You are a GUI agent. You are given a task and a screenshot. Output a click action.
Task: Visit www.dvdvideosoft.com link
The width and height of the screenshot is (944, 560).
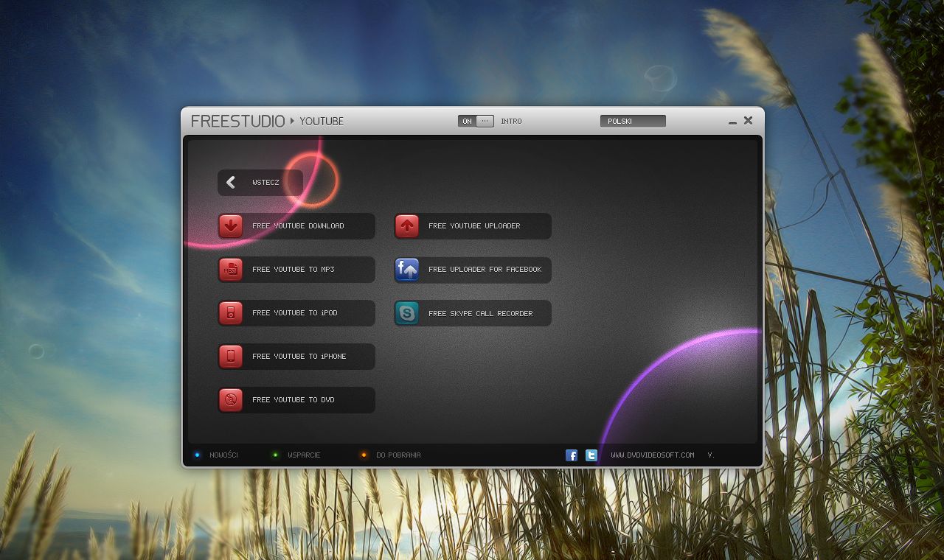coord(653,455)
